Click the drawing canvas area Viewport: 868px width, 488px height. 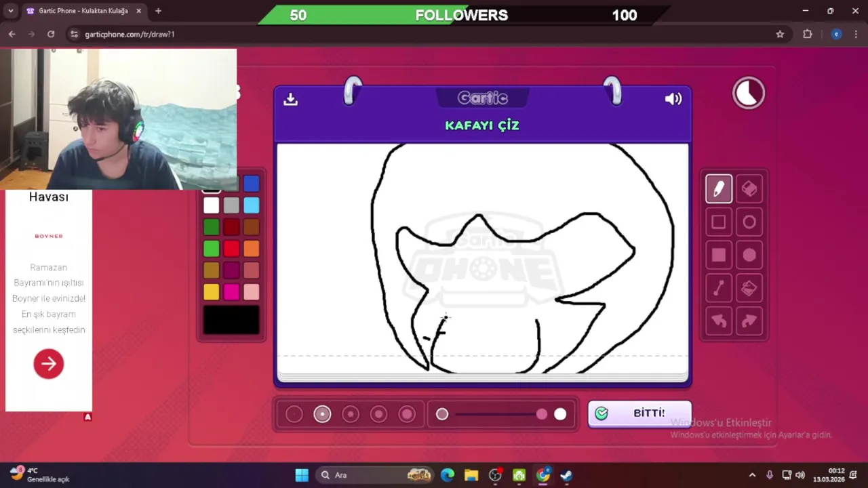coord(482,258)
